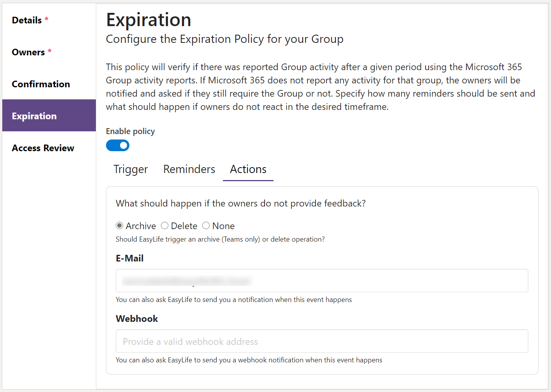The image size is (551, 392).
Task: Go to the Confirmation step
Action: point(41,84)
